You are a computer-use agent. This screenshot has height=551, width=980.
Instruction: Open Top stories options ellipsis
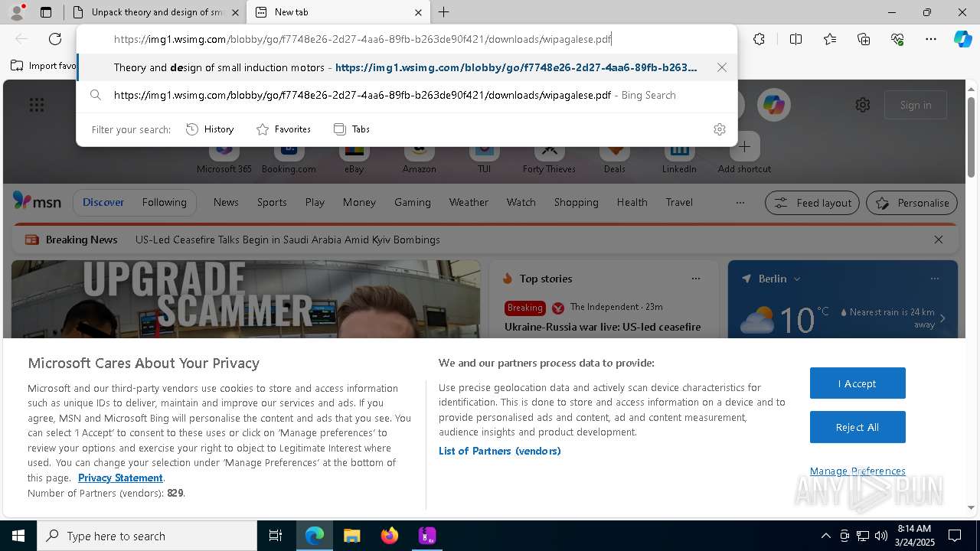695,279
